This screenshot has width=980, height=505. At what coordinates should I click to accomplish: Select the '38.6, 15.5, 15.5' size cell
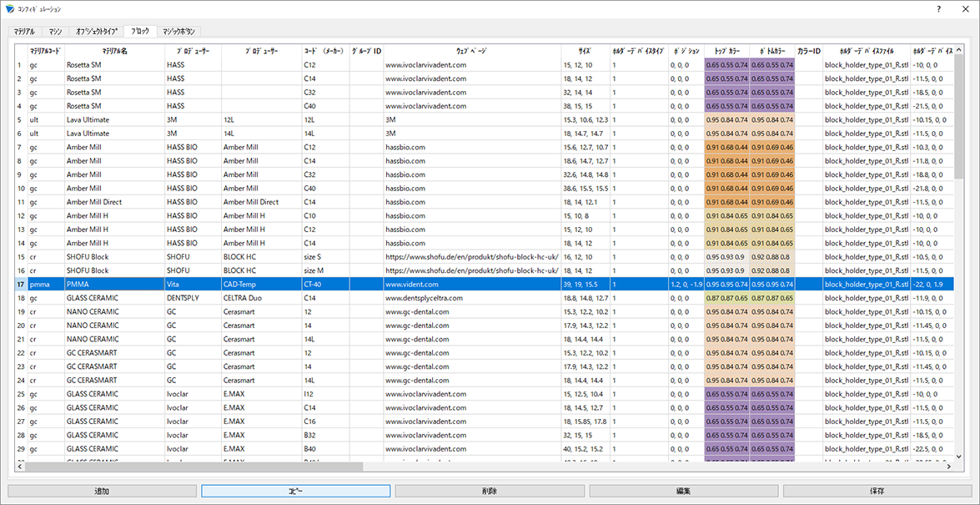[x=585, y=189]
